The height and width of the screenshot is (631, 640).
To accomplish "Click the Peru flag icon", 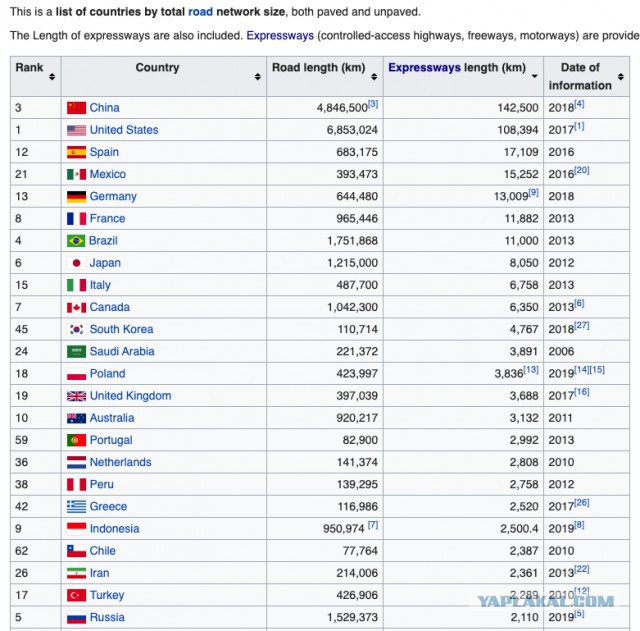I will (x=76, y=484).
